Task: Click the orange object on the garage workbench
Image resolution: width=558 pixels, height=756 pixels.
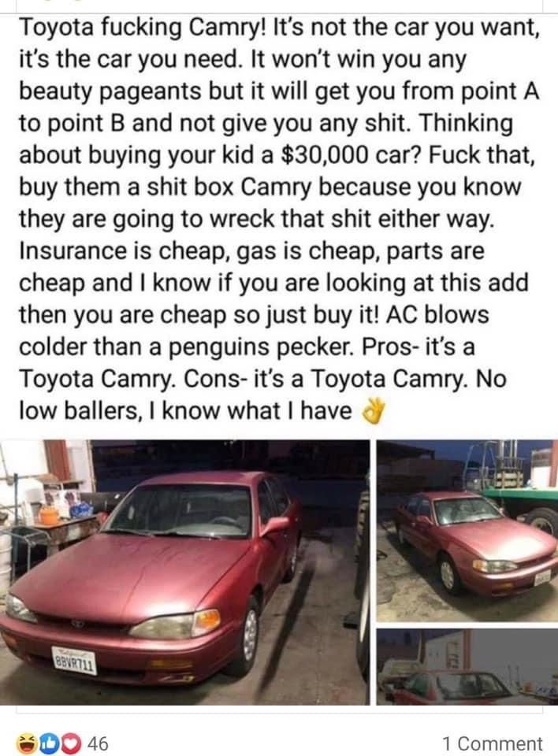Action: click(49, 515)
